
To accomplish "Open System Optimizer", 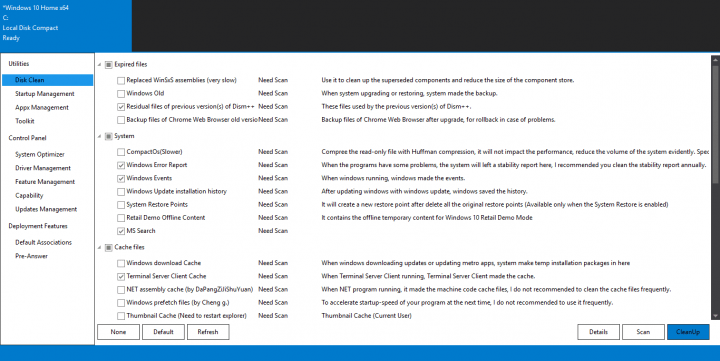I will [x=39, y=154].
